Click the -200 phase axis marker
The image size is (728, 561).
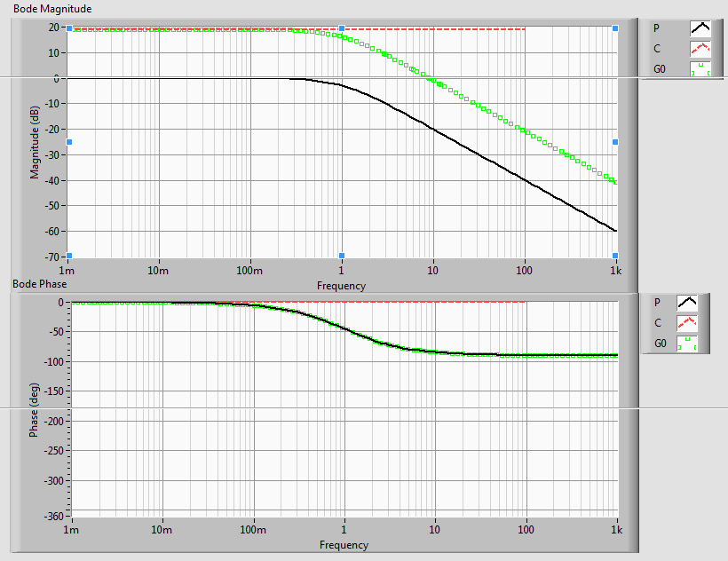point(54,422)
